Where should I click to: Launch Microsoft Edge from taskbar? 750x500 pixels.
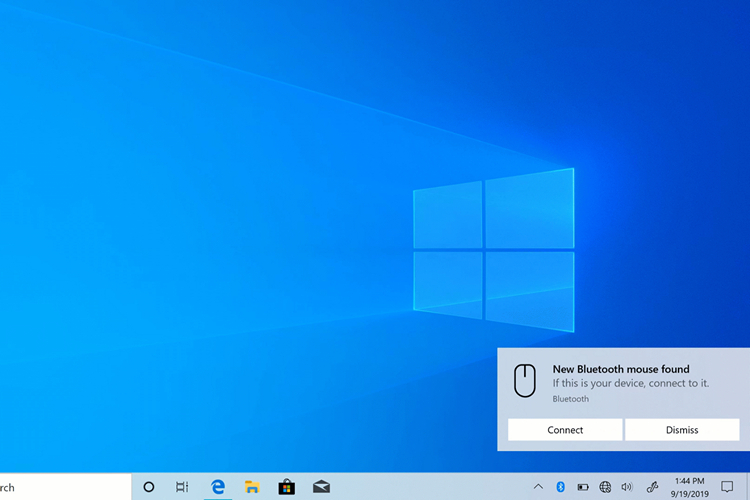tap(218, 487)
